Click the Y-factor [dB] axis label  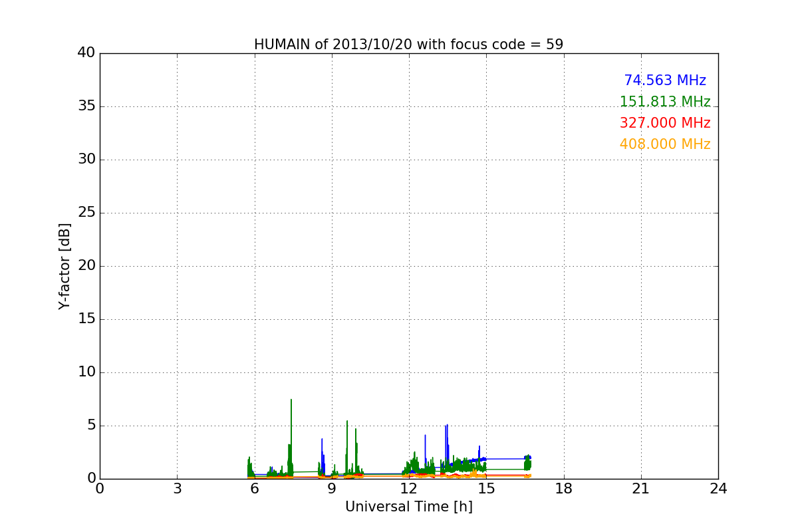[65, 266]
